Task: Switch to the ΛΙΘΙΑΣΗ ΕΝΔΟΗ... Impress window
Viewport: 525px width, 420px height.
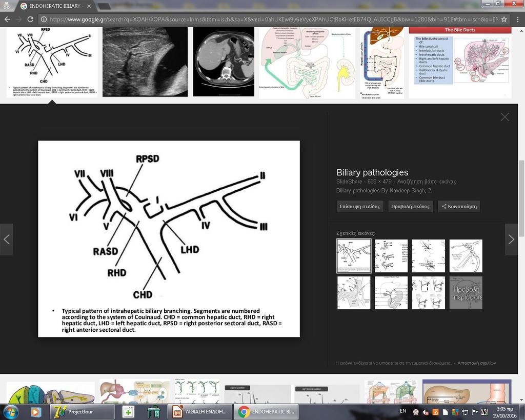Action: coord(199,412)
